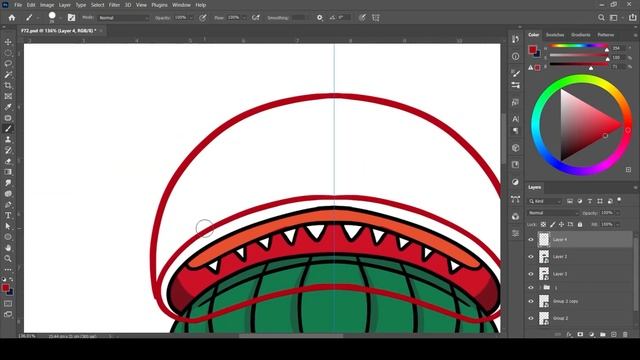This screenshot has height=360, width=640.
Task: Open Properties info panel icon
Action: click(516, 56)
